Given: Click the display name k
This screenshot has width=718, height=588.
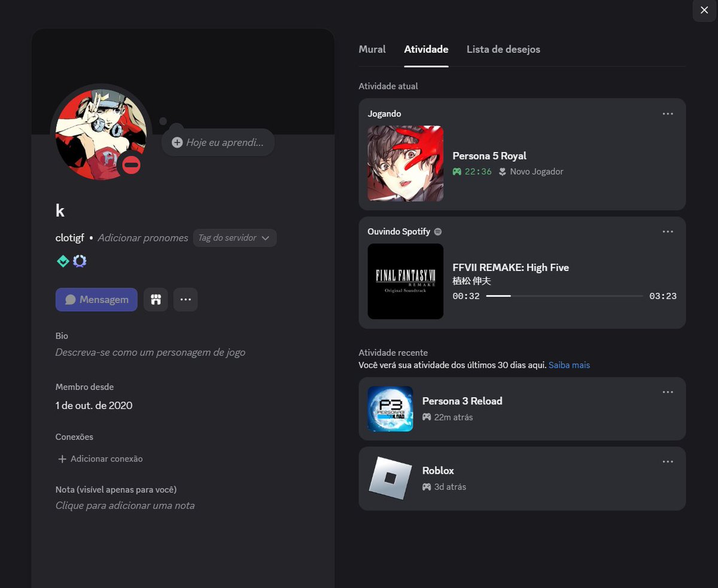Looking at the screenshot, I should coord(60,211).
